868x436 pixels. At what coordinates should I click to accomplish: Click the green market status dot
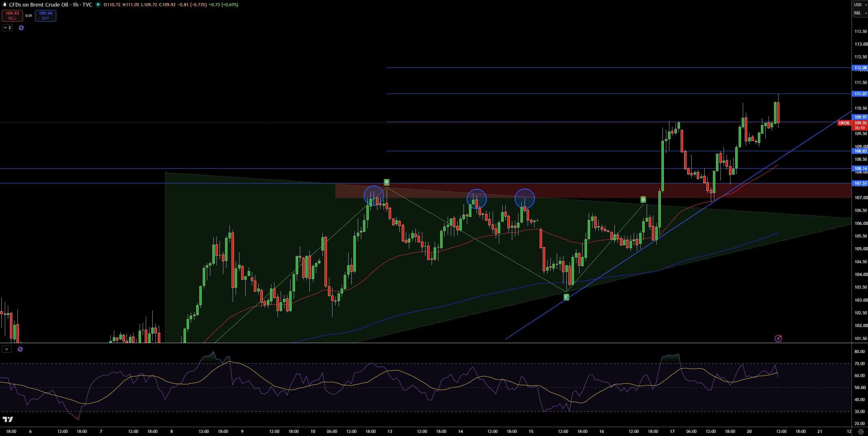[x=98, y=5]
